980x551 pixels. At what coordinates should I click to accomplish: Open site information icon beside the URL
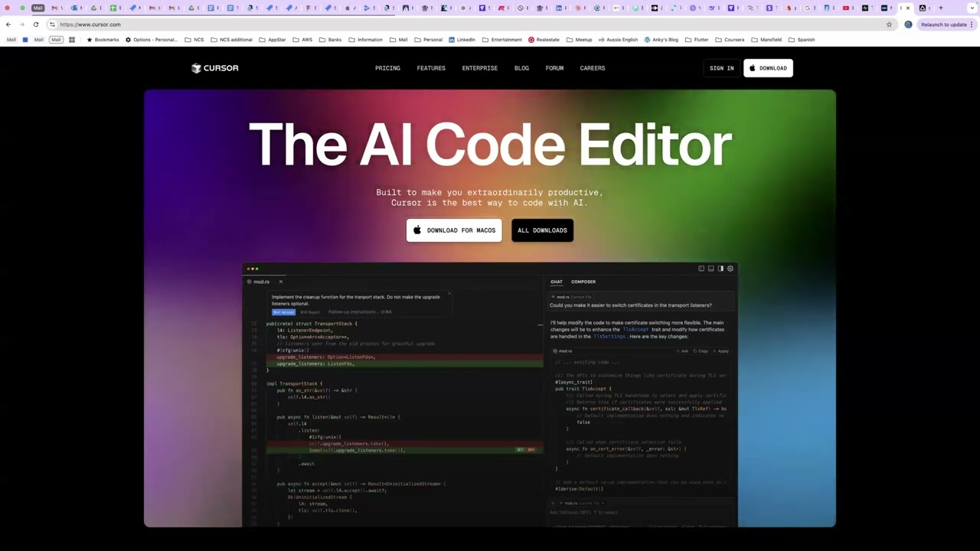[x=52, y=24]
